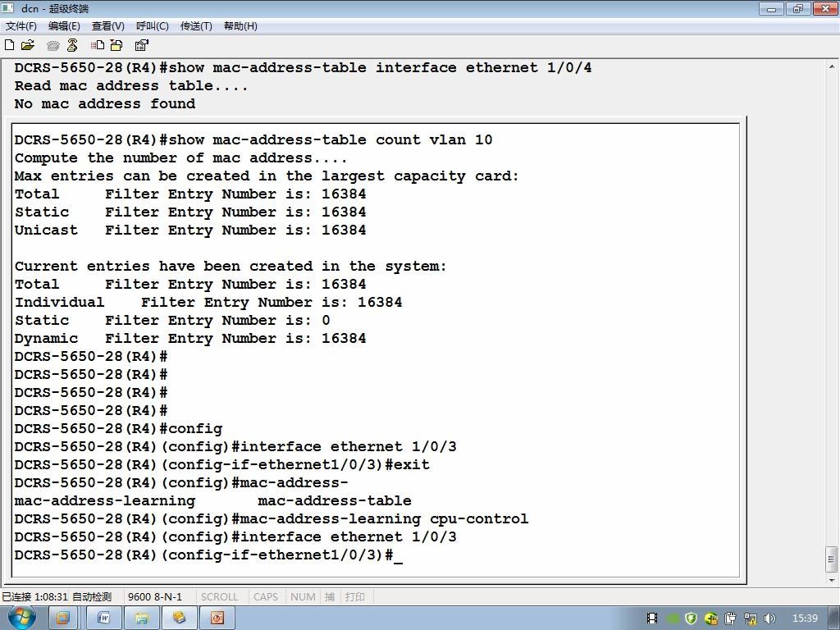Screen dimensions: 840x630
Task: Open the 编辑(E) menu
Action: coord(64,26)
